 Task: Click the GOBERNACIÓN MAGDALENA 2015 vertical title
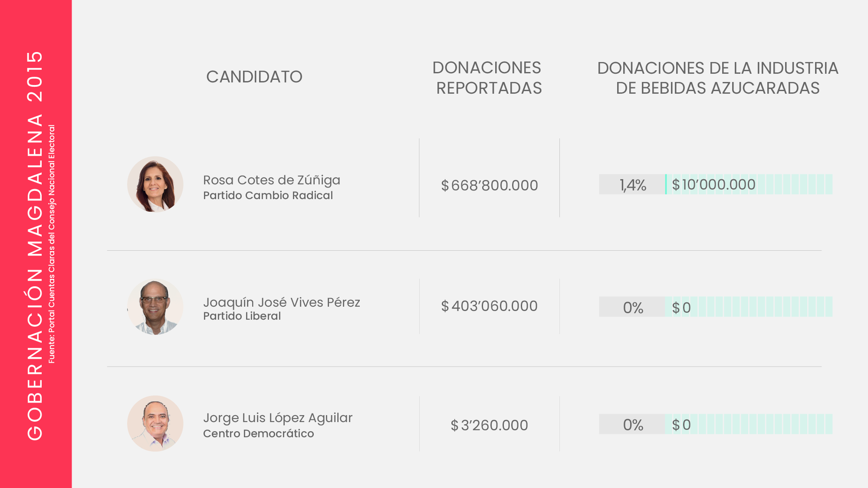point(35,245)
